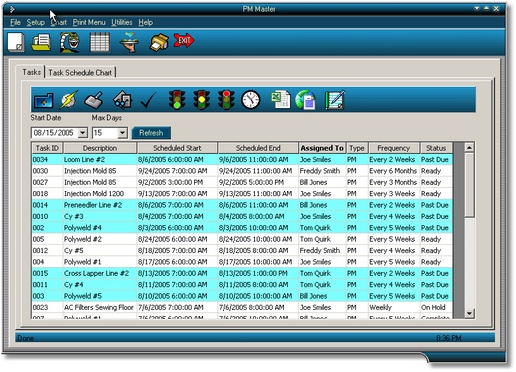516x372 pixels.
Task: Click the black checkmark icon
Action: click(x=148, y=100)
